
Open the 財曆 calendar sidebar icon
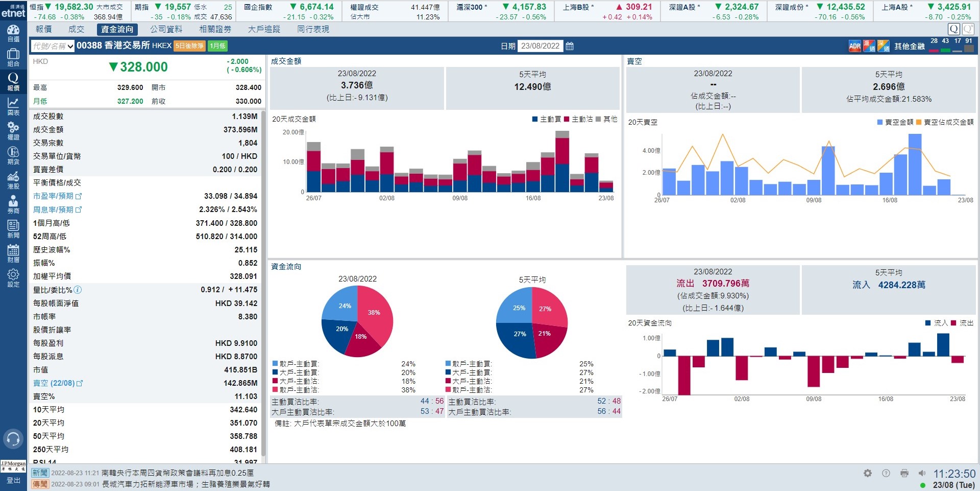pos(13,253)
